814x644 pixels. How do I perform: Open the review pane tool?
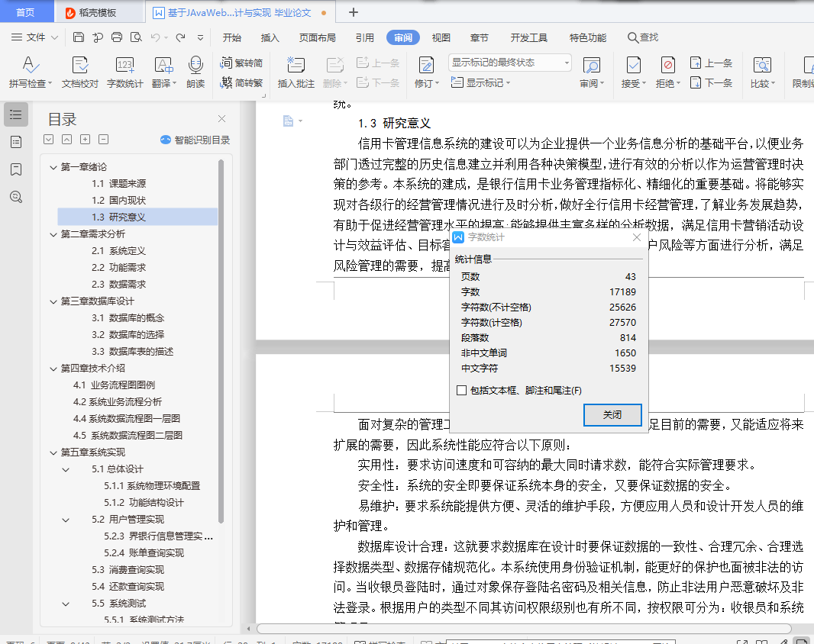click(592, 72)
